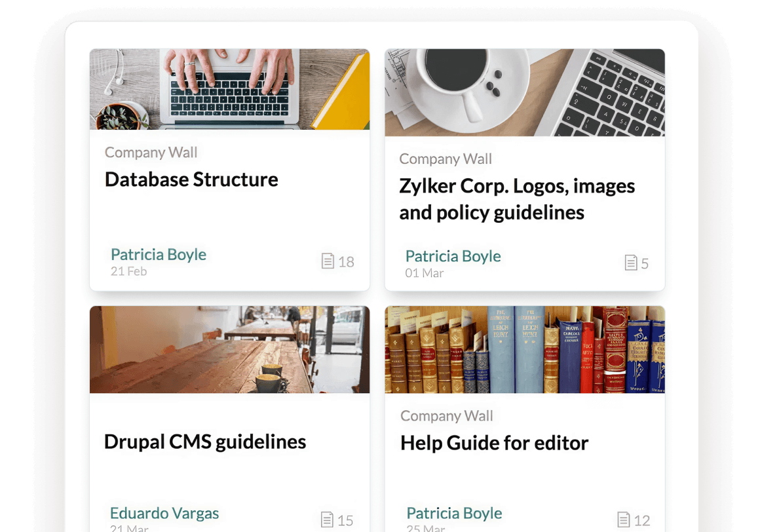The width and height of the screenshot is (760, 532).
Task: Click Patricia Boyle on the Zylker Corp. card
Action: (x=453, y=256)
